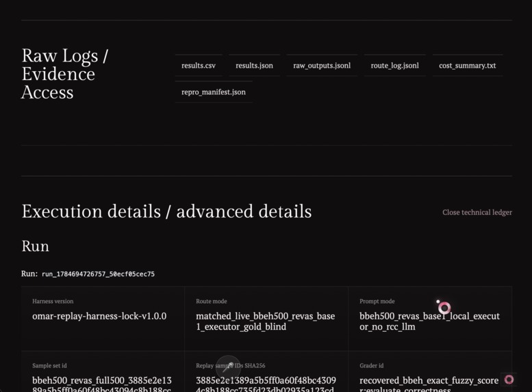Select harness version omar-replay-harness-lock-v1.0.0
The image size is (532, 392).
[99, 316]
